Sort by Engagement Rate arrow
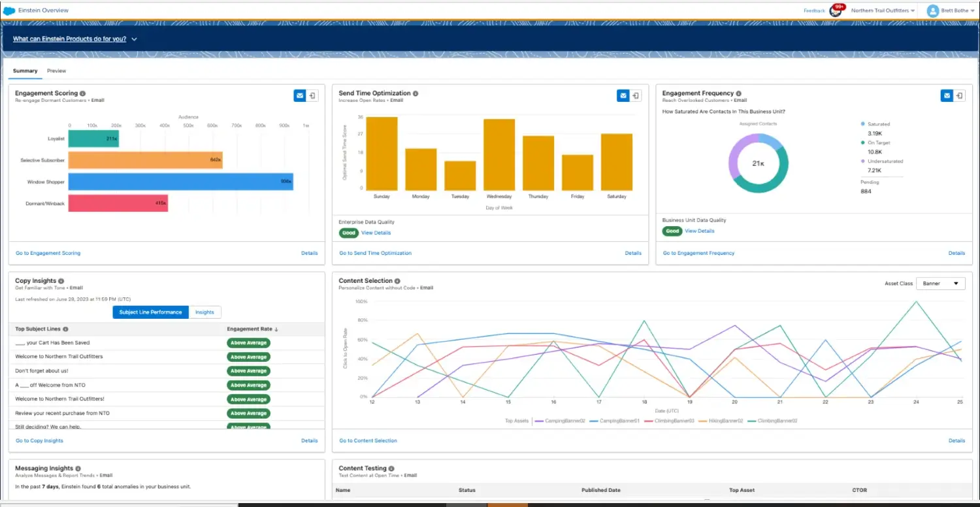The height and width of the screenshot is (507, 980). (276, 329)
